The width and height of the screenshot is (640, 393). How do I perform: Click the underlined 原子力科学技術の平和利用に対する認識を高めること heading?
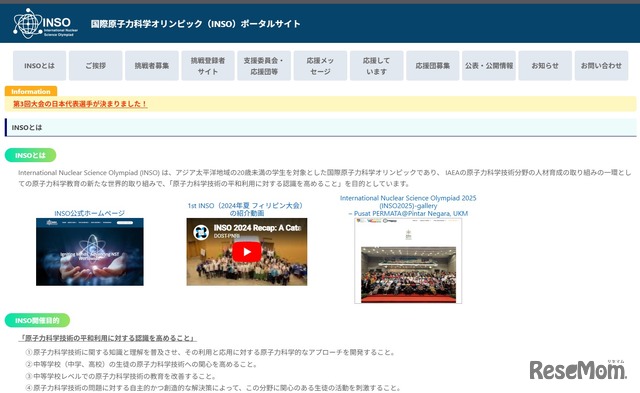point(108,338)
